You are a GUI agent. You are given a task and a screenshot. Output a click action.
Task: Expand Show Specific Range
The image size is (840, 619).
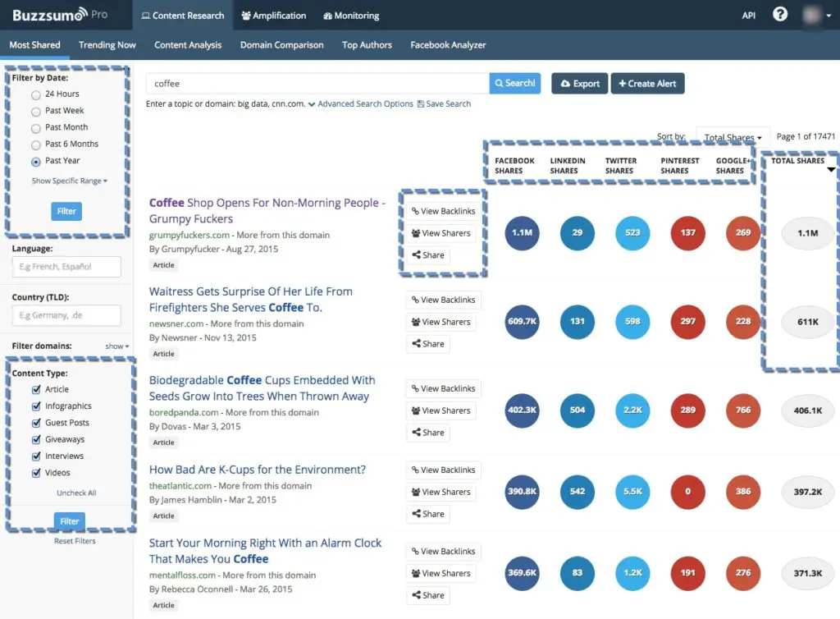[x=69, y=181]
